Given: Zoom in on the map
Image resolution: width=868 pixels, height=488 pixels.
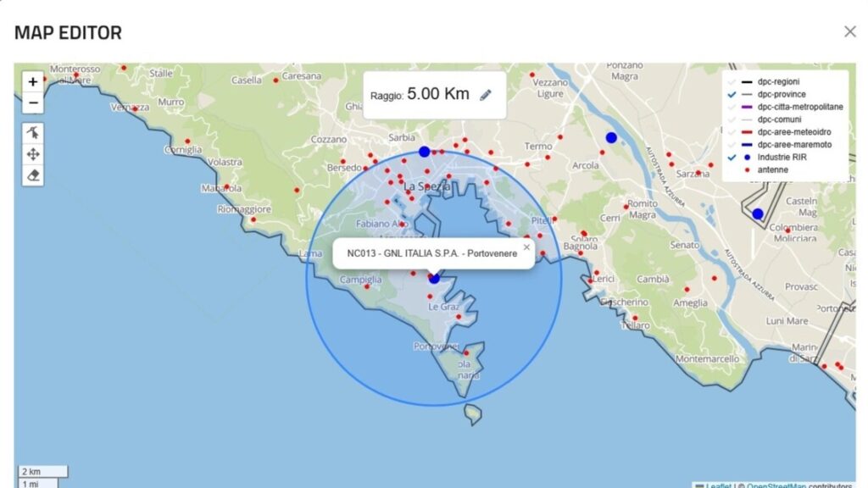Looking at the screenshot, I should pyautogui.click(x=33, y=82).
